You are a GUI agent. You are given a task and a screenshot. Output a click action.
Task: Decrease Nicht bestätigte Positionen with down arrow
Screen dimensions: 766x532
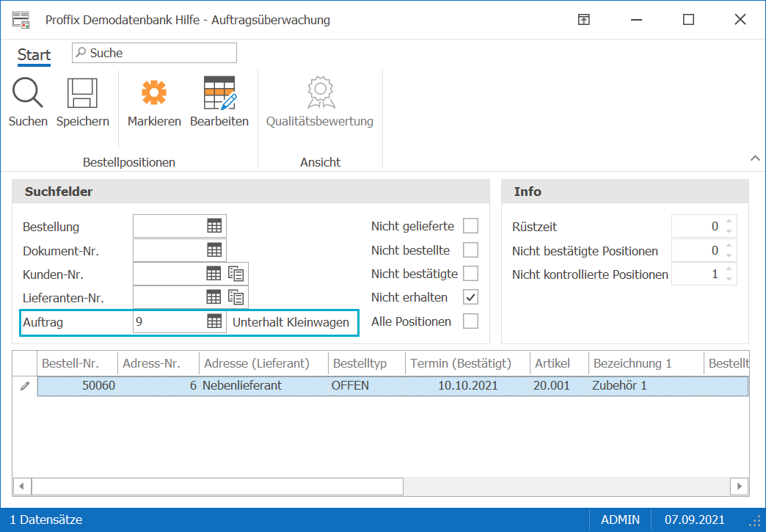pyautogui.click(x=729, y=255)
